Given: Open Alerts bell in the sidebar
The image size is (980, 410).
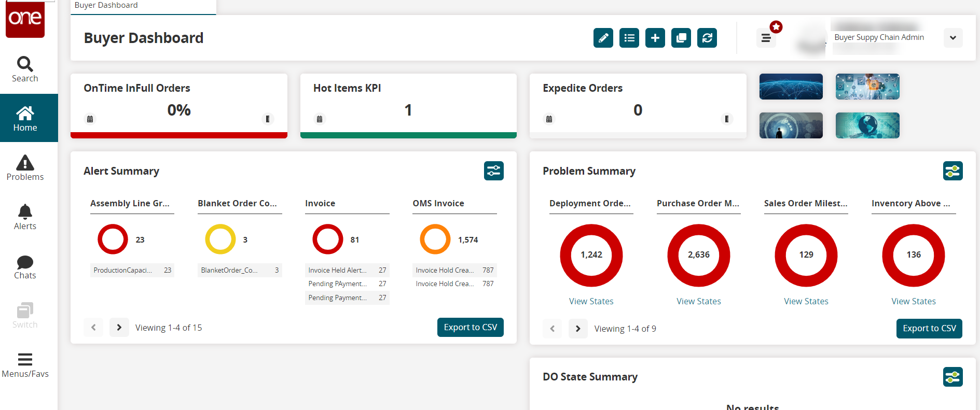Looking at the screenshot, I should click(25, 217).
